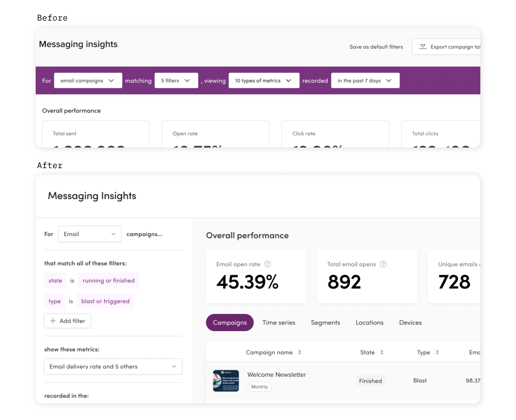
Task: Click the 'Total clicks' card in Before panel
Action: (x=441, y=134)
